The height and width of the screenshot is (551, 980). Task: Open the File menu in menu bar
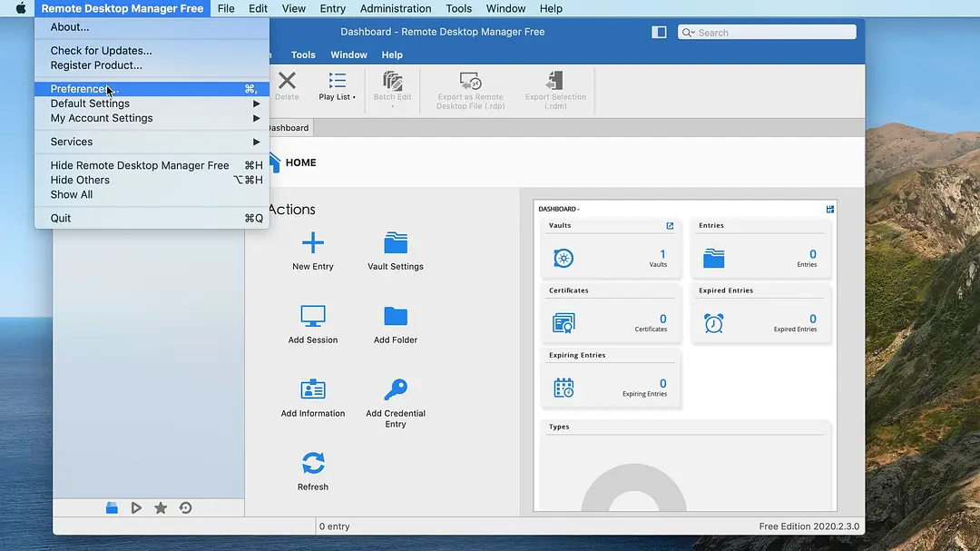click(x=226, y=8)
